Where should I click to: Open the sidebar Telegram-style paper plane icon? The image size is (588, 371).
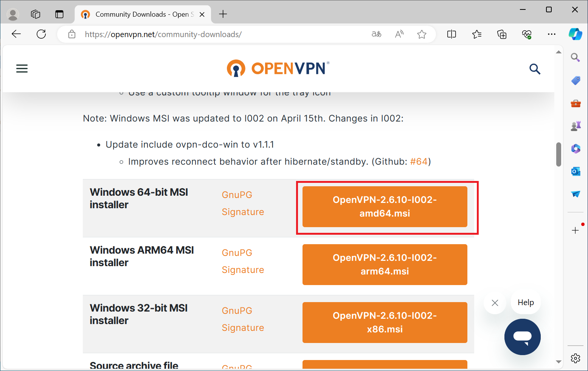tap(576, 194)
